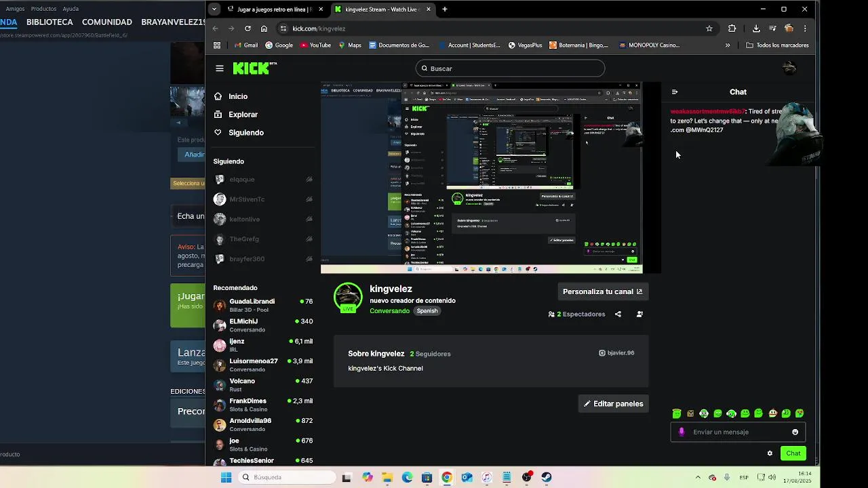
Task: Open followed channel MrStivenTc
Action: (262, 199)
